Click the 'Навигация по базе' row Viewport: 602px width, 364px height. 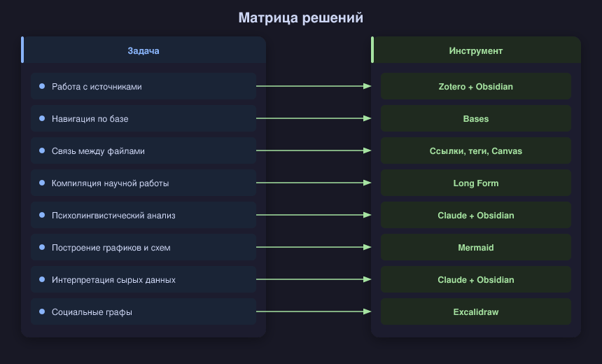tap(143, 118)
